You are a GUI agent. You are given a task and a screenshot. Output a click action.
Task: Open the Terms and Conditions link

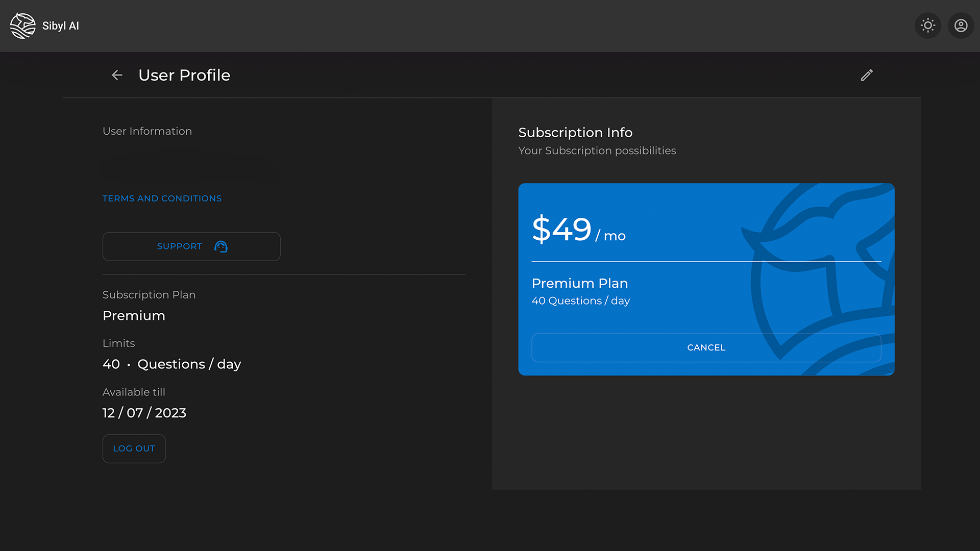point(162,198)
